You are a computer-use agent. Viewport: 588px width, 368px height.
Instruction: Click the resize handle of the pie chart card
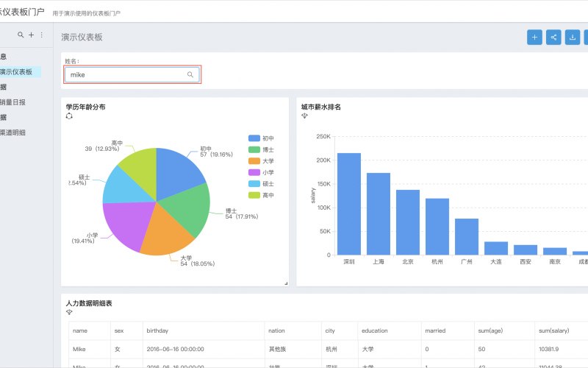pyautogui.click(x=286, y=283)
